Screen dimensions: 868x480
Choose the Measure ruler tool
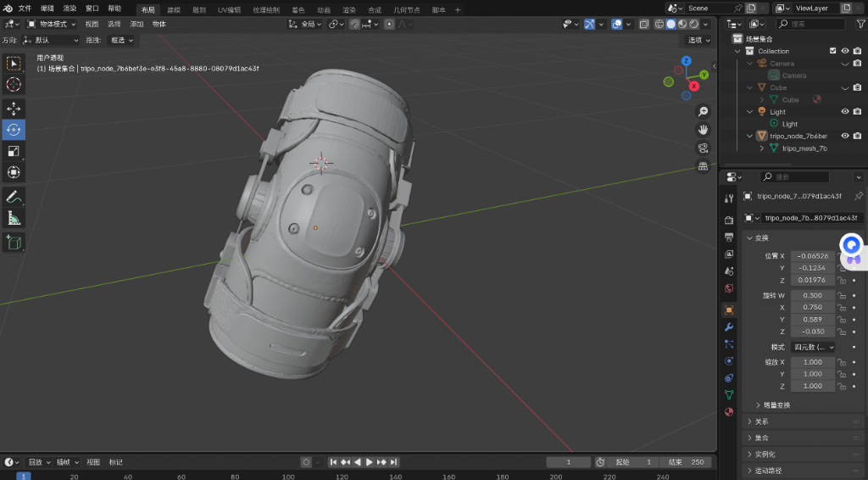pos(14,218)
